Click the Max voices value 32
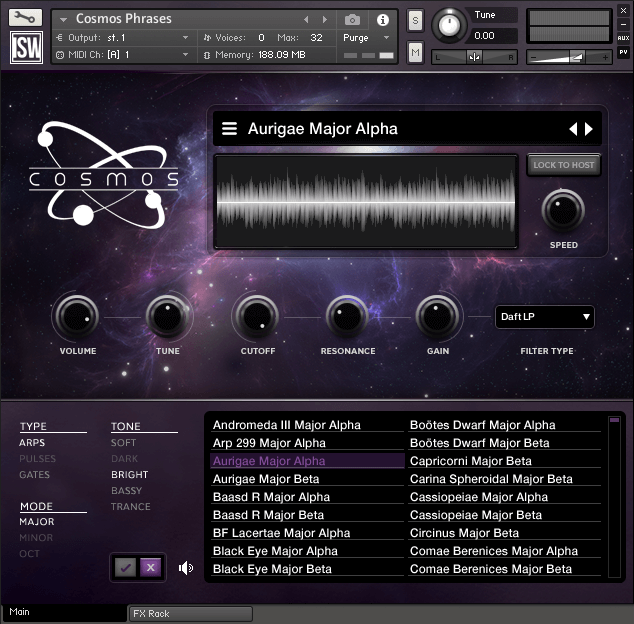 pyautogui.click(x=316, y=38)
